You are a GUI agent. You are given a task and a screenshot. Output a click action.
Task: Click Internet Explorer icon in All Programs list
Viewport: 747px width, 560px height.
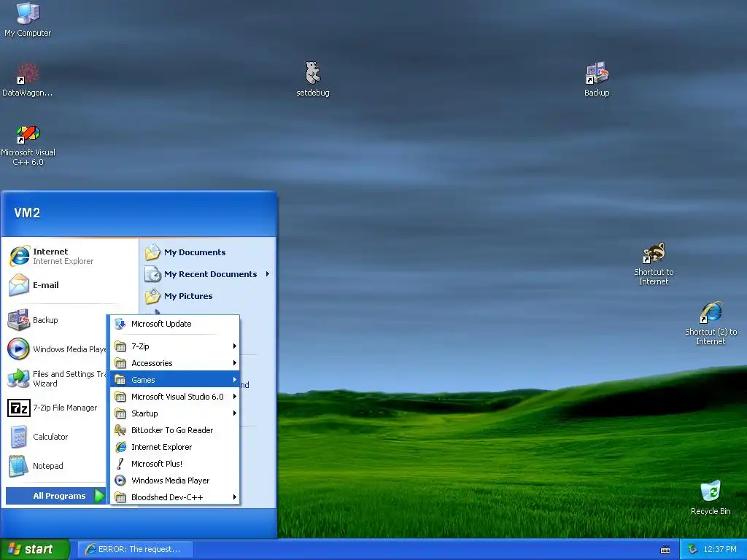click(x=120, y=447)
